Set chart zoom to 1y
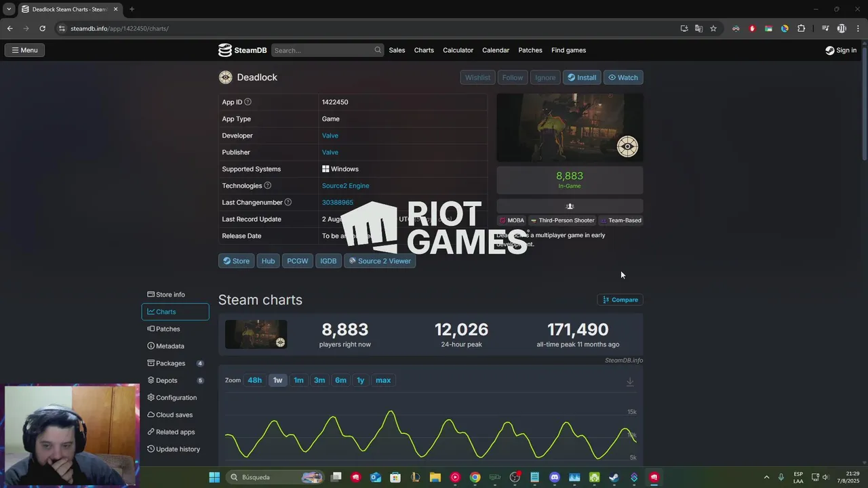Screen dimensions: 868x488 pyautogui.click(x=360, y=380)
